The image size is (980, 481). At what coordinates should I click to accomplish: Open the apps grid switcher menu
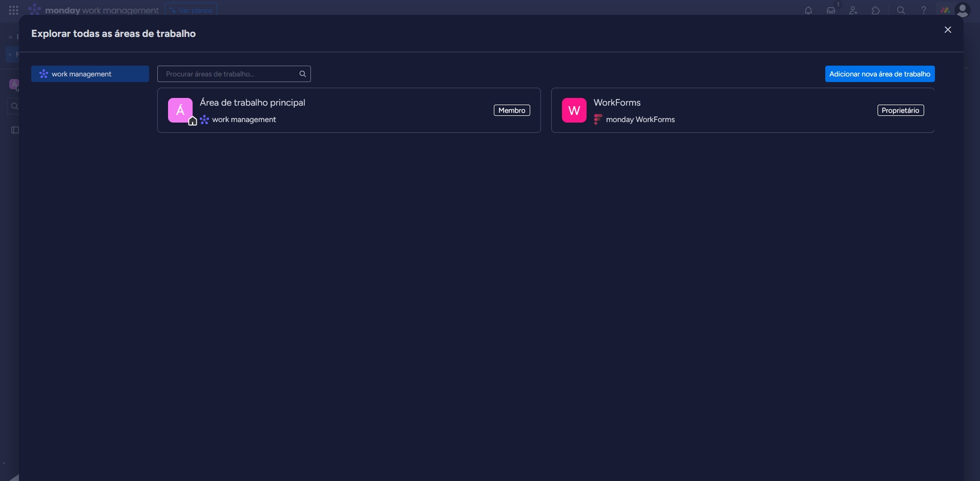pos(14,10)
